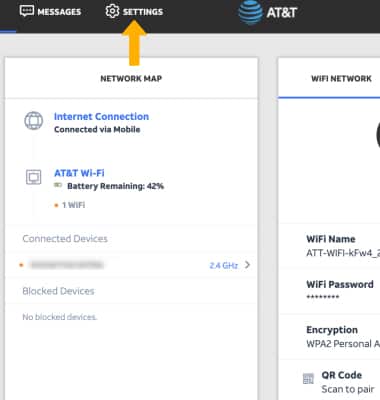This screenshot has height=400, width=380.
Task: Open the Settings menu item
Action: (134, 12)
